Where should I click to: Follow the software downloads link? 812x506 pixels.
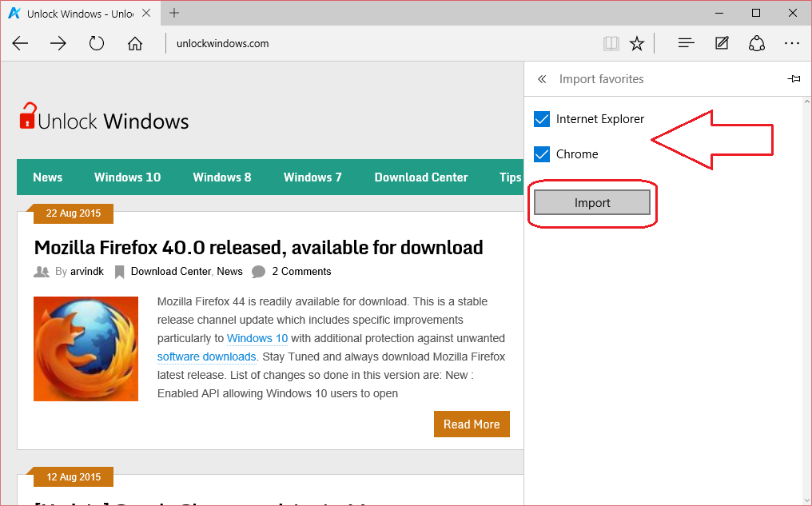(x=207, y=357)
